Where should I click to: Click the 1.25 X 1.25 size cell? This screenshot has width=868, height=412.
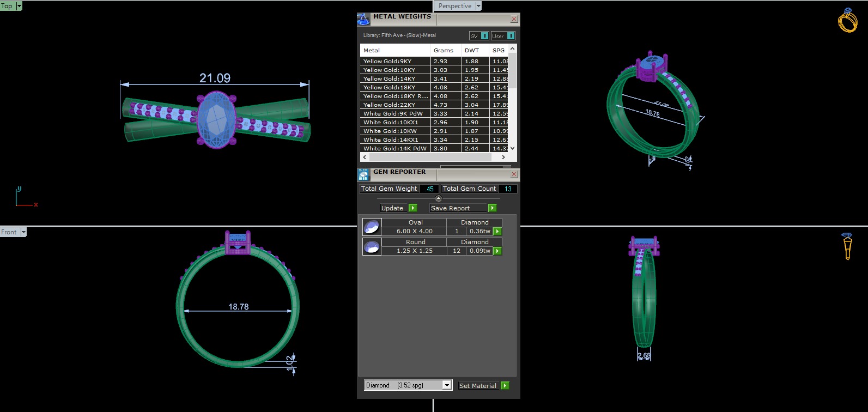pos(414,251)
